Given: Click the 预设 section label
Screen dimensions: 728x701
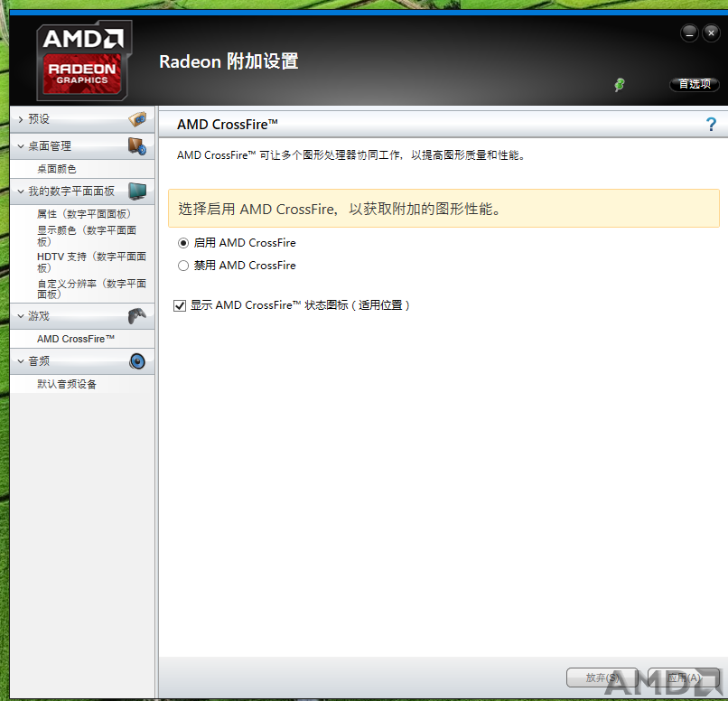Looking at the screenshot, I should (x=39, y=119).
